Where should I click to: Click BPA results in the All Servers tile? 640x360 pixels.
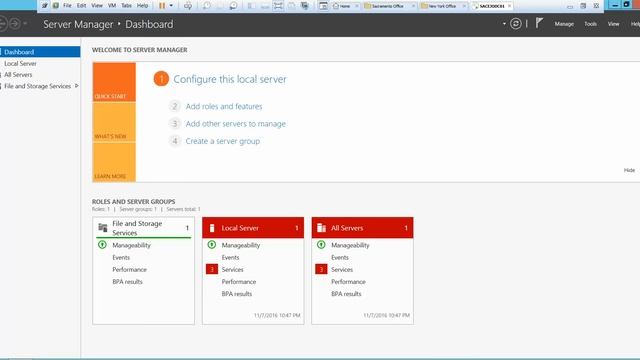[346, 293]
